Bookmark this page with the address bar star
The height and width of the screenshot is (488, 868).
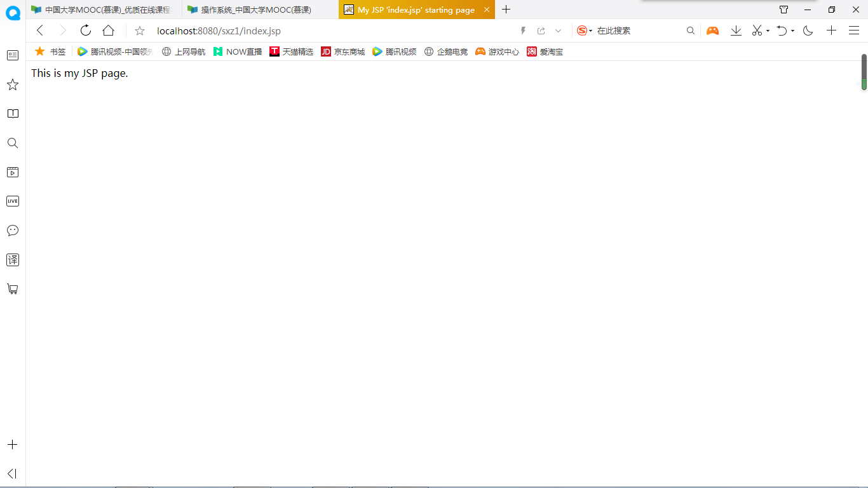click(x=140, y=30)
